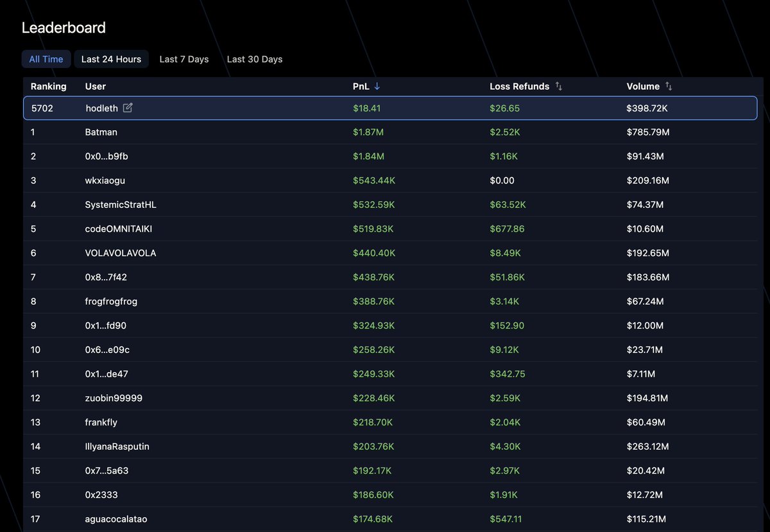Toggle PnL descending sort arrow
The height and width of the screenshot is (532, 770).
pos(377,87)
